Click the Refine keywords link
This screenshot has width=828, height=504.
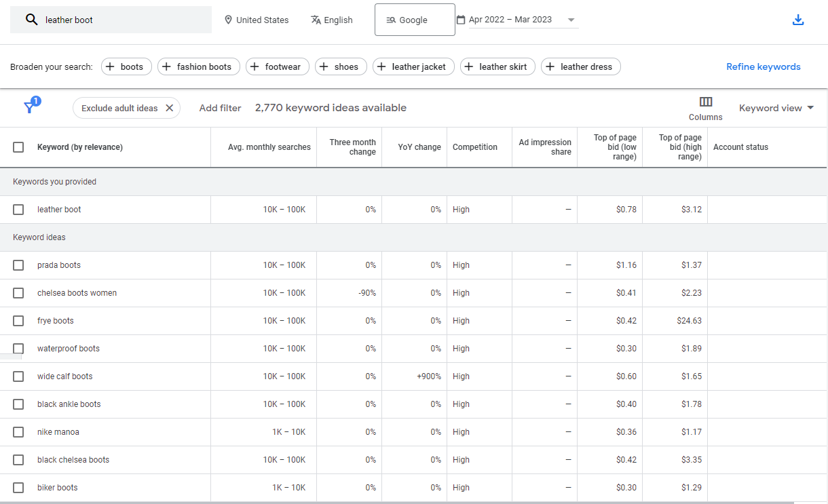tap(763, 66)
